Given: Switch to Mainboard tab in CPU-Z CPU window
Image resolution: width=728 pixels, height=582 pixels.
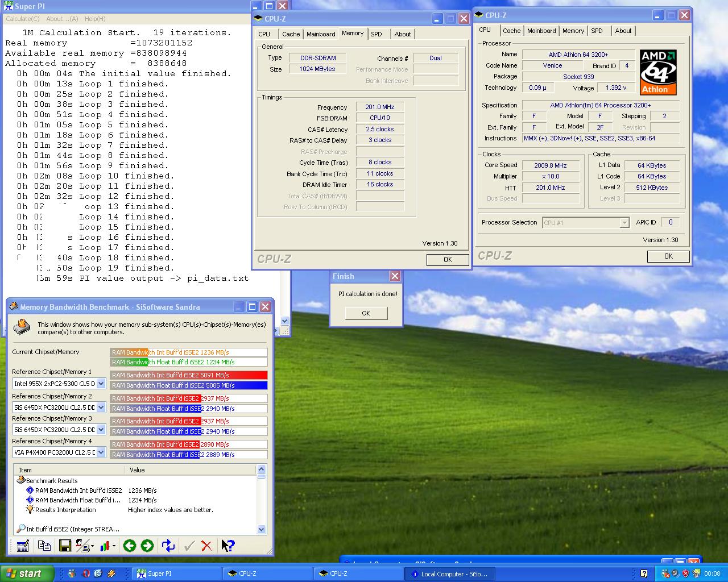Looking at the screenshot, I should (541, 31).
